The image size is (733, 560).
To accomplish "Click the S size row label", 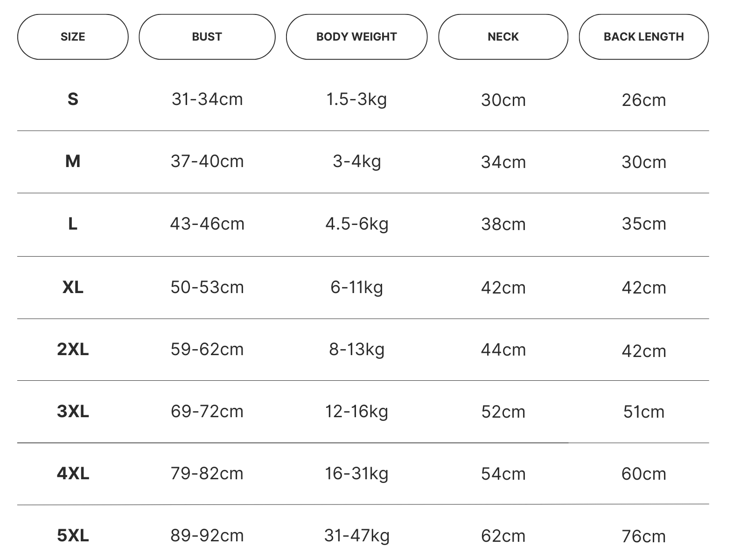I will (x=73, y=99).
